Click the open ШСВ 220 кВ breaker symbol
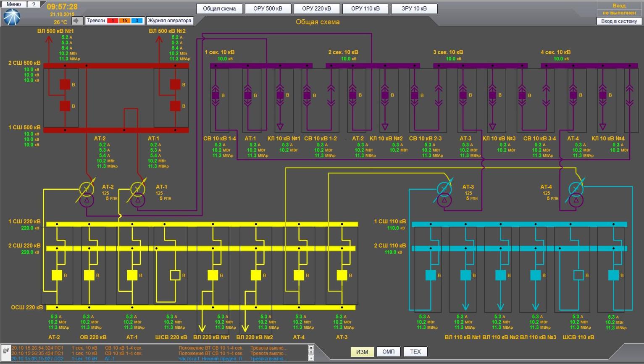Screen dimensions: 644x364 pos(175,275)
